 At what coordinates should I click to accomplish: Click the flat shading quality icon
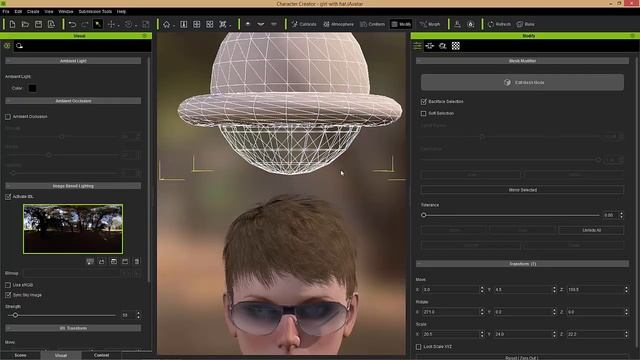tap(274, 24)
